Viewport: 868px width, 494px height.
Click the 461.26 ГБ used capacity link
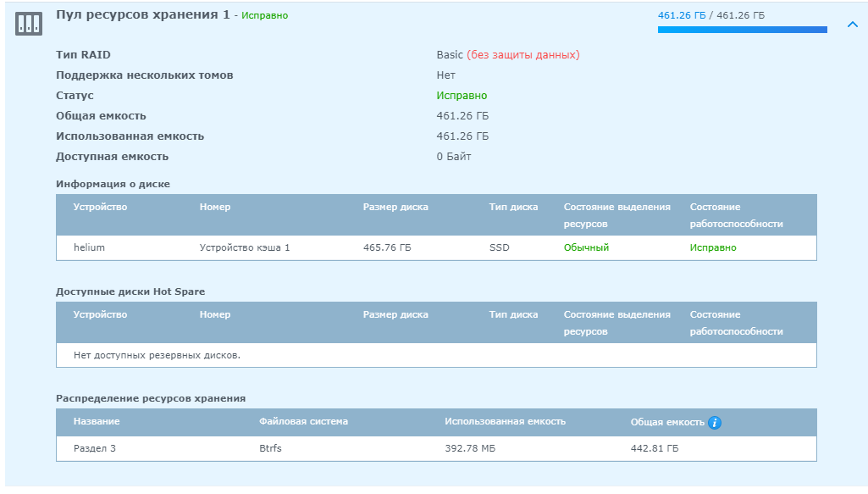click(x=682, y=15)
